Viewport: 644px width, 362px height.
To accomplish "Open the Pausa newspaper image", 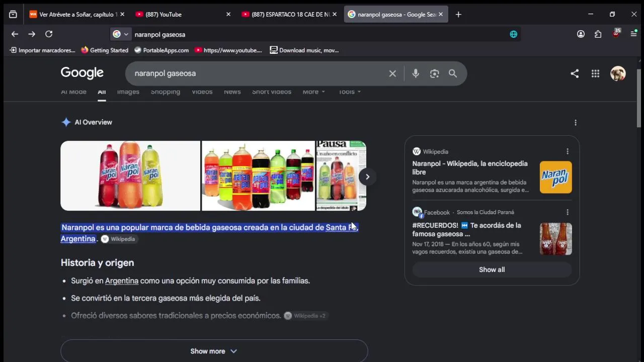I will point(341,175).
